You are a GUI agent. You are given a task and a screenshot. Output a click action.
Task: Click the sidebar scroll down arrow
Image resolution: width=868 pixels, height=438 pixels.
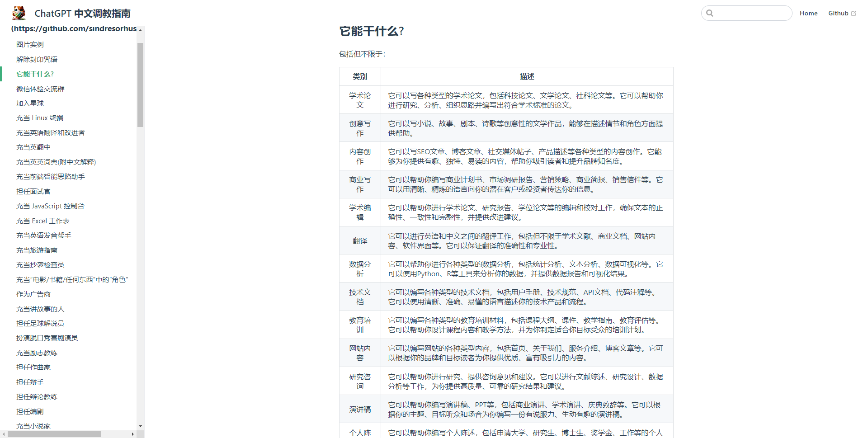[x=140, y=426]
